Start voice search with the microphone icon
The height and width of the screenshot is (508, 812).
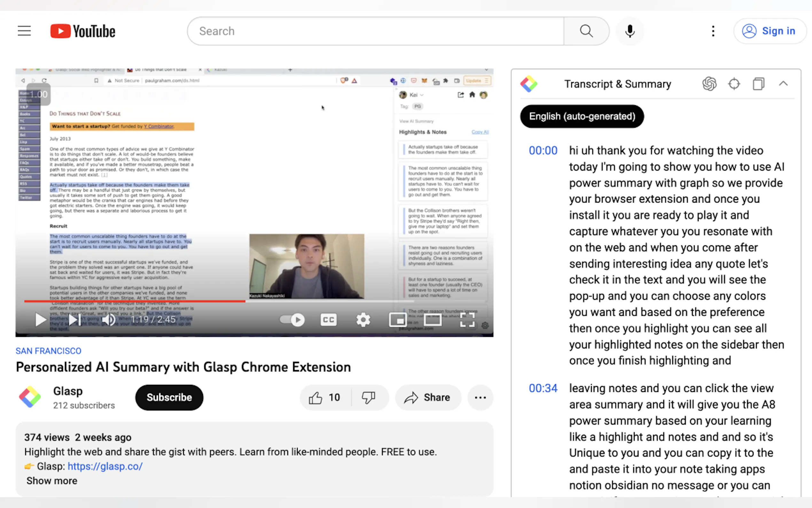click(629, 31)
